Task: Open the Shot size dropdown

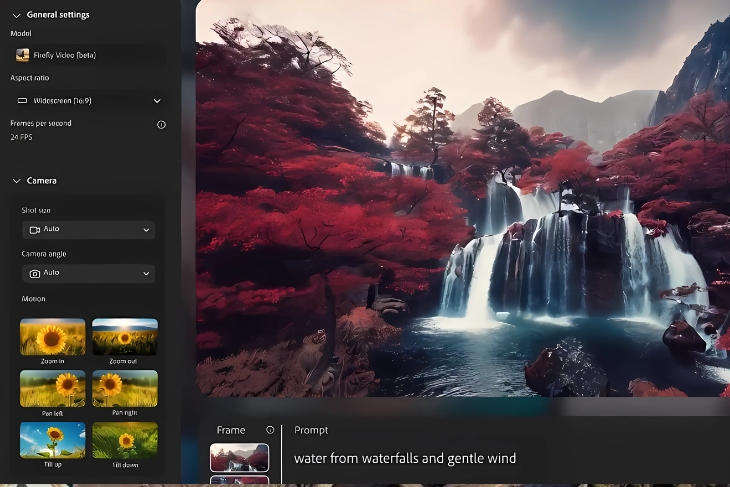Action: pos(146,230)
